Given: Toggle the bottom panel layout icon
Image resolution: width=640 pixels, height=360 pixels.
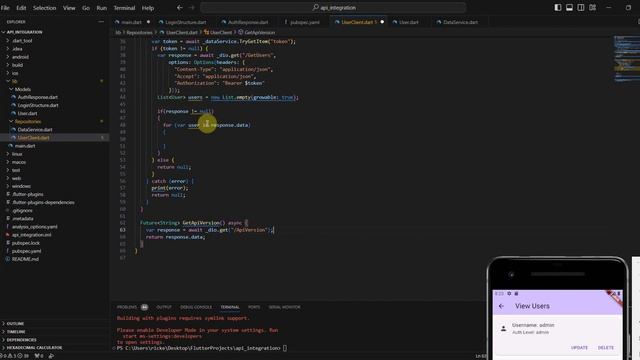Looking at the screenshot, I should [569, 7].
